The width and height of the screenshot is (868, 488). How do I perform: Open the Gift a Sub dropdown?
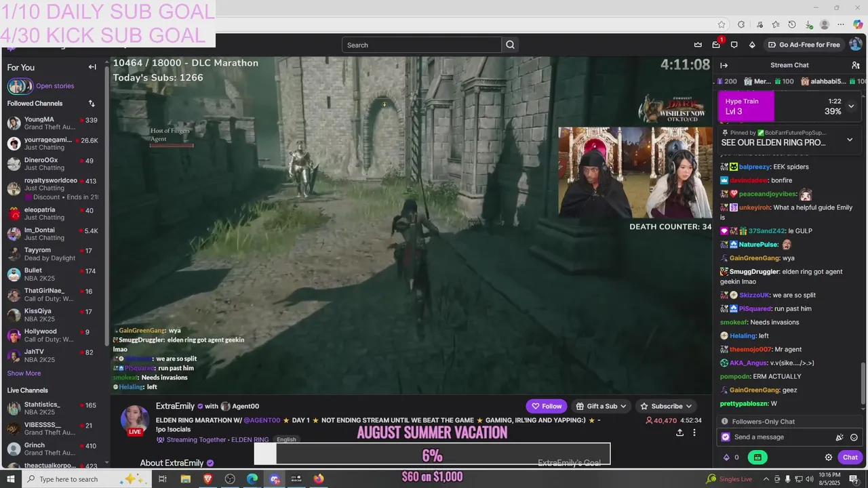(x=601, y=406)
